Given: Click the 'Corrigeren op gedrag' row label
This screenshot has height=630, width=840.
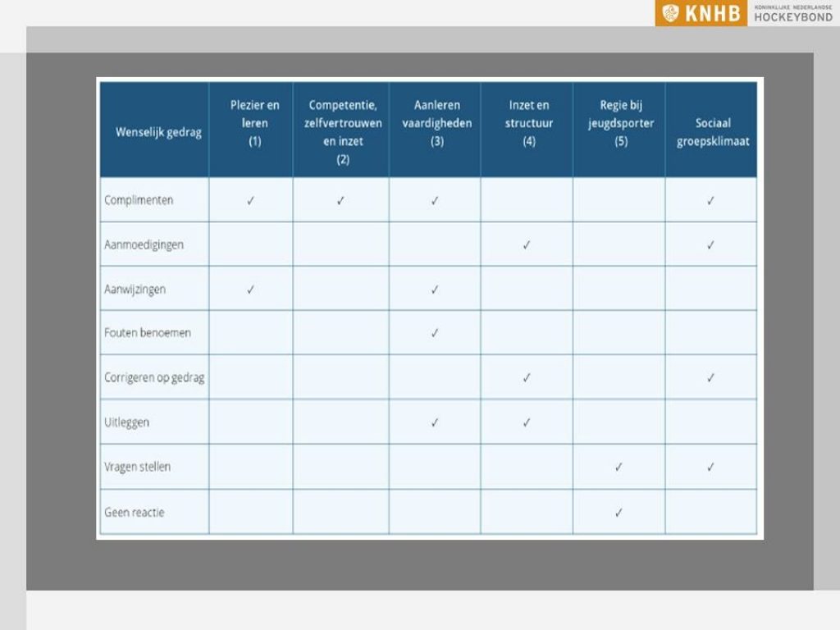Looking at the screenshot, I should click(154, 378).
